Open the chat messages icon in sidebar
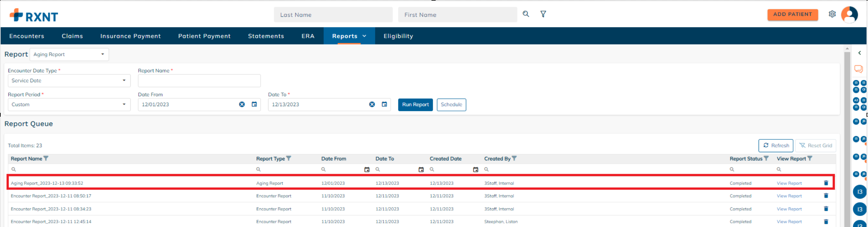 pos(858,69)
